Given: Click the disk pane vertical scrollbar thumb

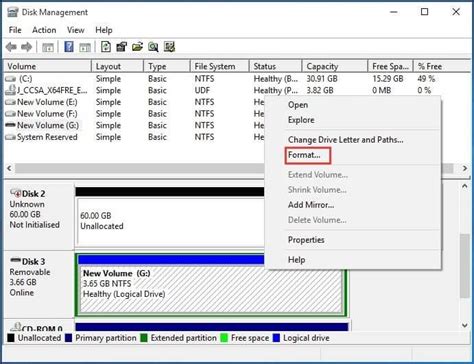Looking at the screenshot, I should click(465, 266).
